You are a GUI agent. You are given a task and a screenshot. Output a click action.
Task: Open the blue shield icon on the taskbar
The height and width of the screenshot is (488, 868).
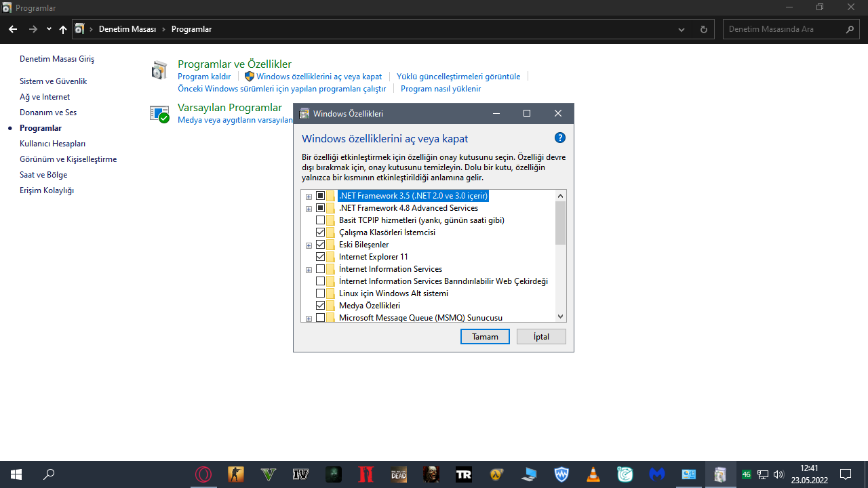[561, 474]
